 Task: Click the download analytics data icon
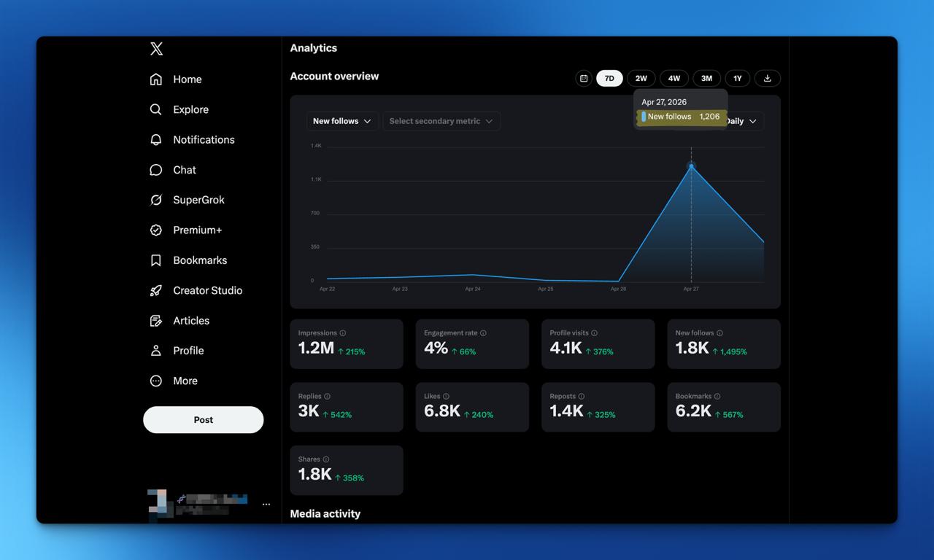coord(767,78)
